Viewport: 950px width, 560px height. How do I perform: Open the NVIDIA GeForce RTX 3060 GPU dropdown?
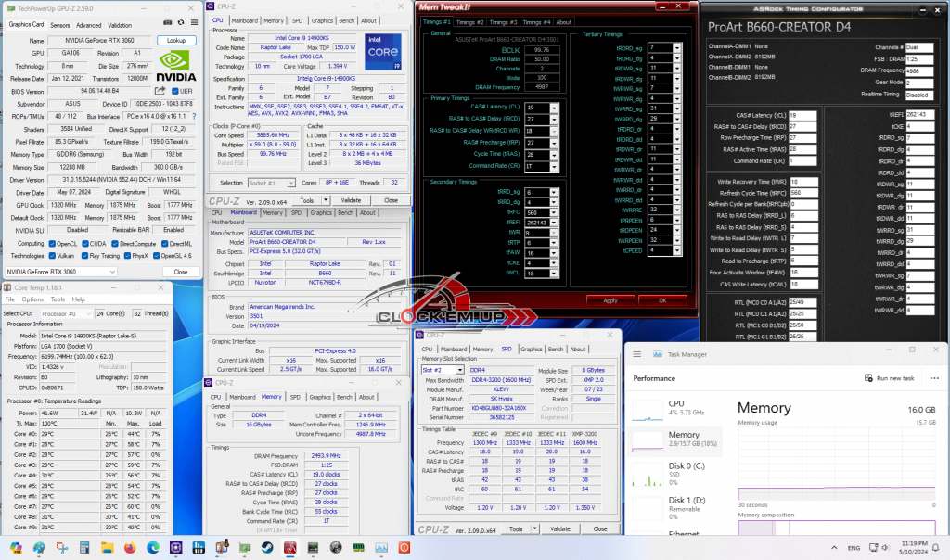[61, 272]
